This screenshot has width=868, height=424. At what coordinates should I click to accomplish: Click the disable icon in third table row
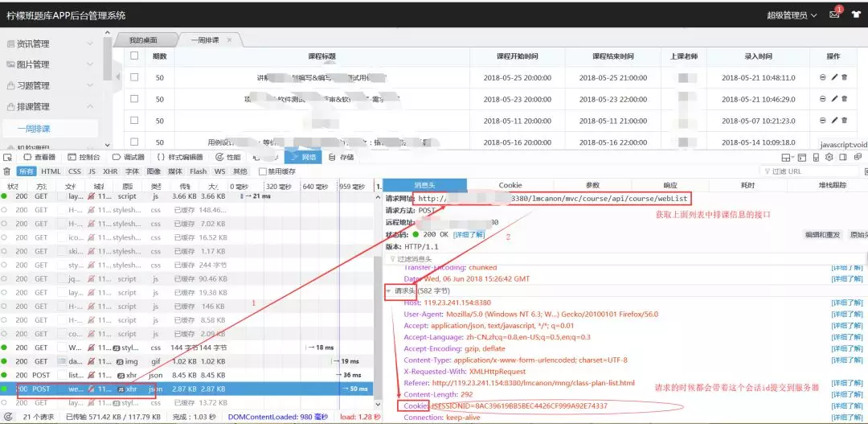[x=822, y=121]
